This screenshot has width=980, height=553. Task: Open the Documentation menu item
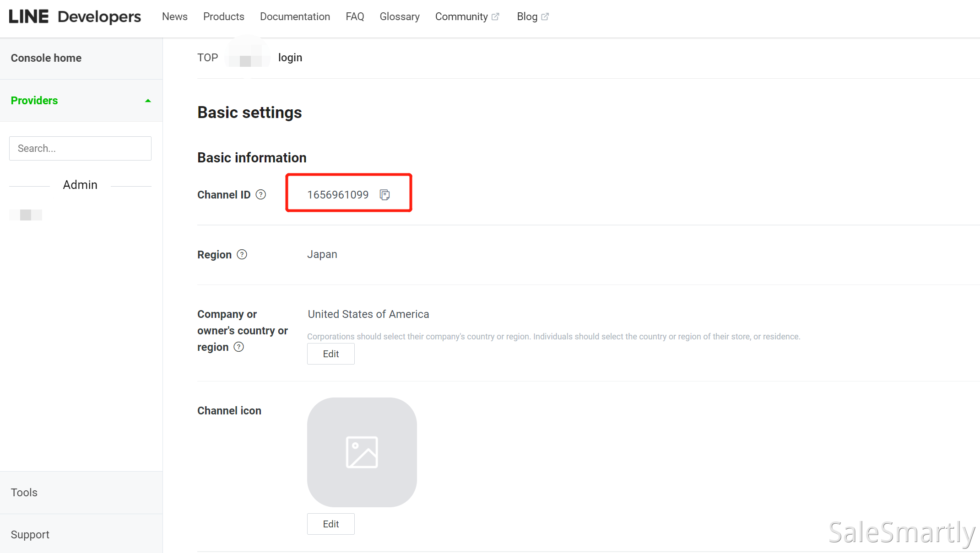(295, 16)
